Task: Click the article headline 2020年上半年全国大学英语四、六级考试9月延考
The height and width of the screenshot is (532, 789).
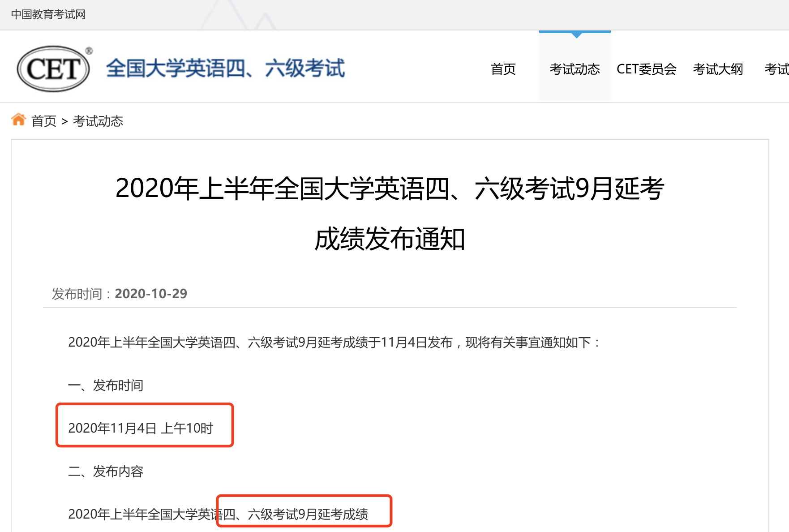Action: pyautogui.click(x=390, y=188)
